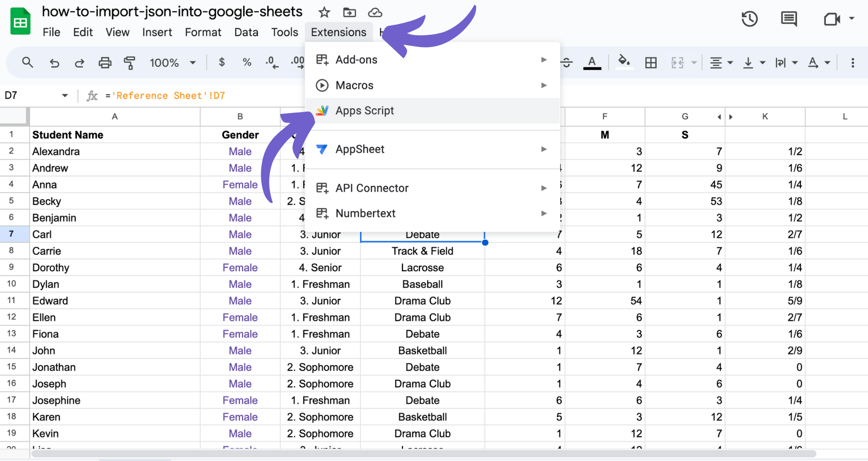Open the Format menu

pos(203,32)
